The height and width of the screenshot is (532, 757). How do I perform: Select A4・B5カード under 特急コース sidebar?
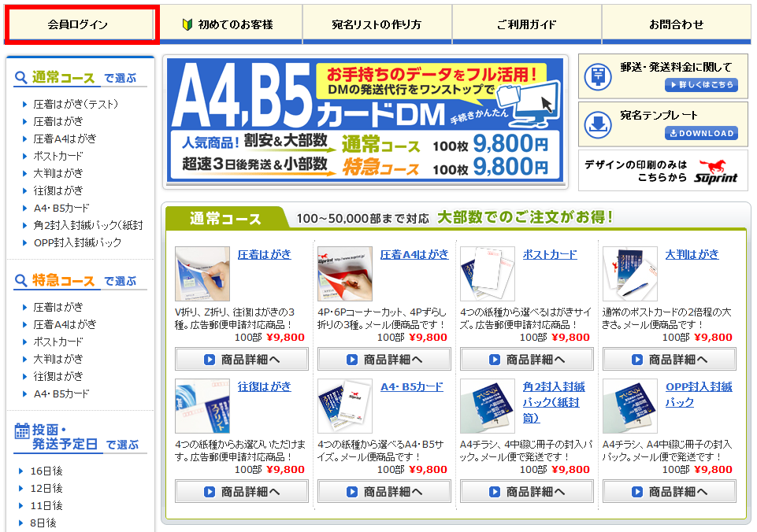coord(61,393)
